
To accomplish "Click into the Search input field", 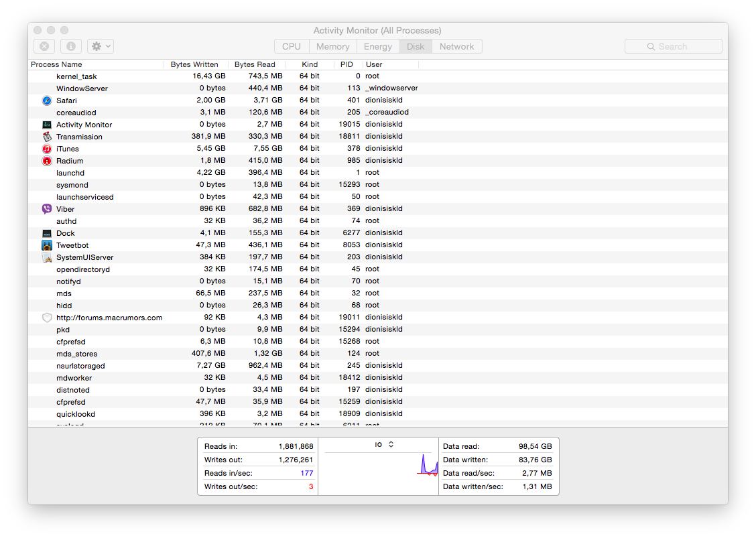I will tap(674, 46).
